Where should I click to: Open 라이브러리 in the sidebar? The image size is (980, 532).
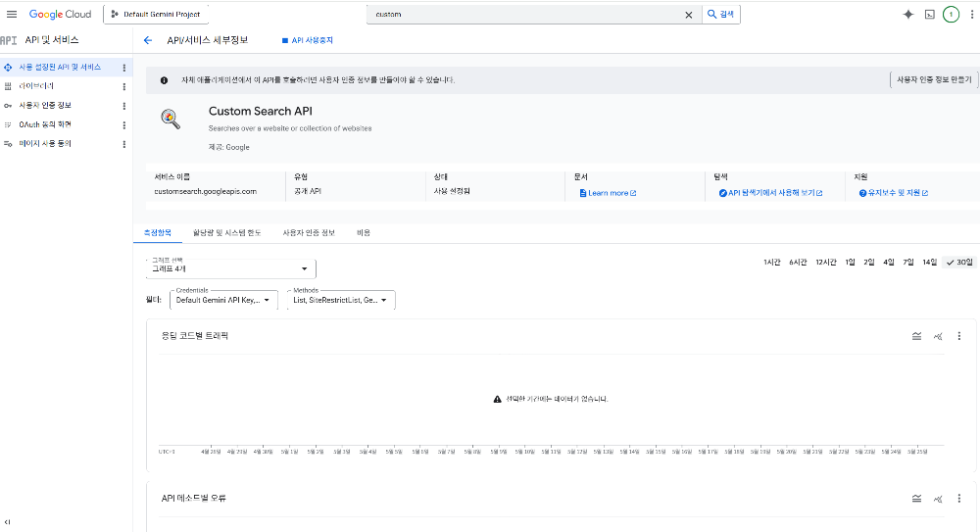(36, 85)
